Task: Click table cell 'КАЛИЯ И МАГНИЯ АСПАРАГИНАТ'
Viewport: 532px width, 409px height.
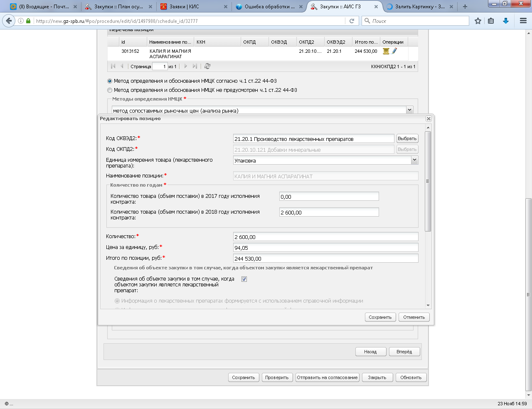Action: click(x=170, y=54)
